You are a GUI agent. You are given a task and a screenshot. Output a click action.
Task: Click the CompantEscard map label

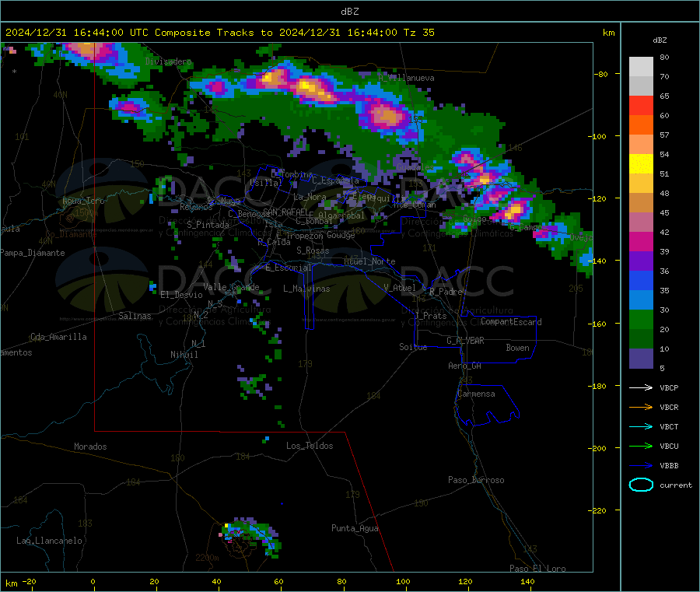coord(511,322)
